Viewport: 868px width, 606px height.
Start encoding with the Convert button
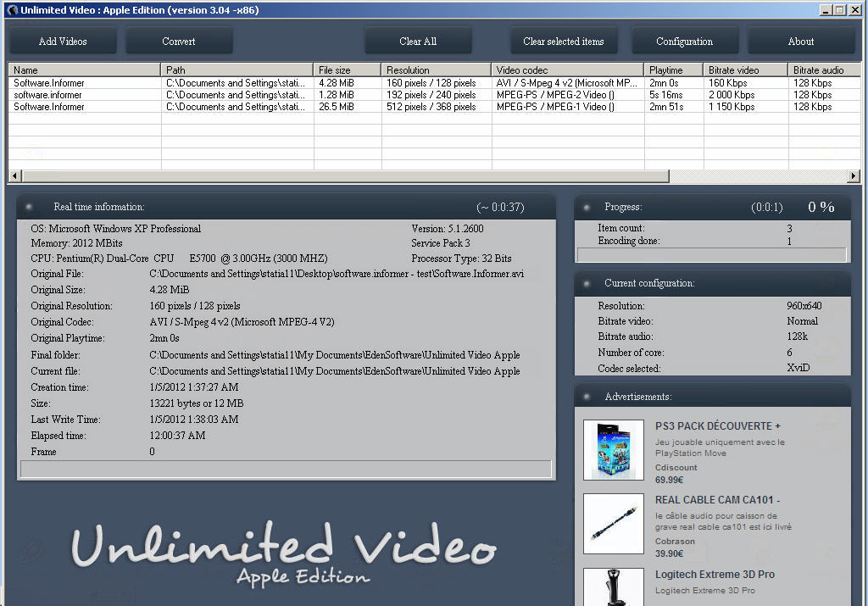[179, 40]
